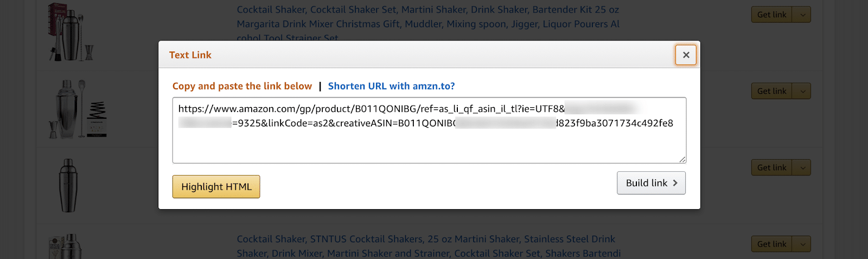
Task: Expand dropdown next to bottom Get link
Action: pyautogui.click(x=802, y=244)
